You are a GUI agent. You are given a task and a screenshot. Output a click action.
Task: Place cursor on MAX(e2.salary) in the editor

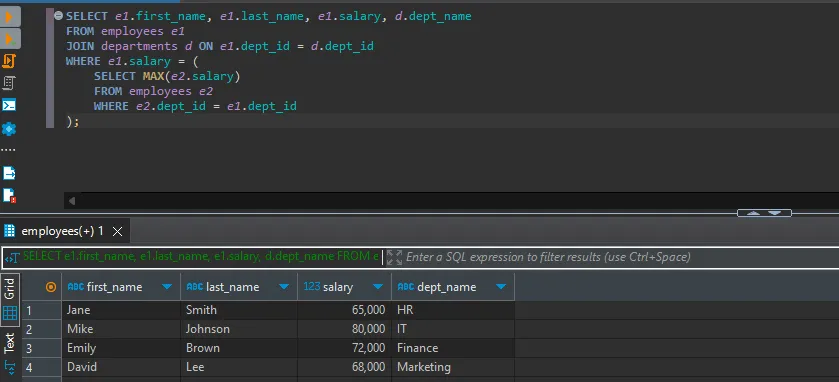pyautogui.click(x=192, y=77)
